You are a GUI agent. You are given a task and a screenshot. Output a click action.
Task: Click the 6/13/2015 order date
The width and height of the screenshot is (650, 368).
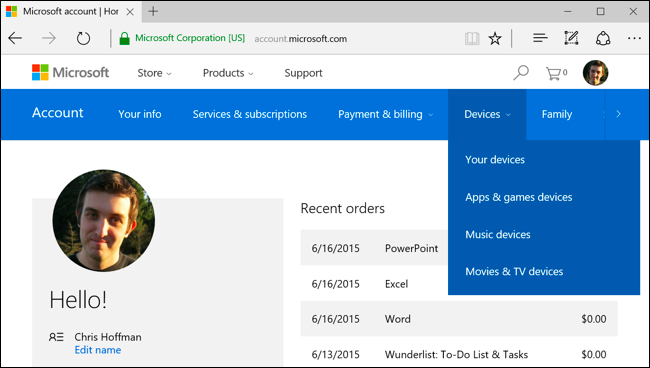point(335,355)
